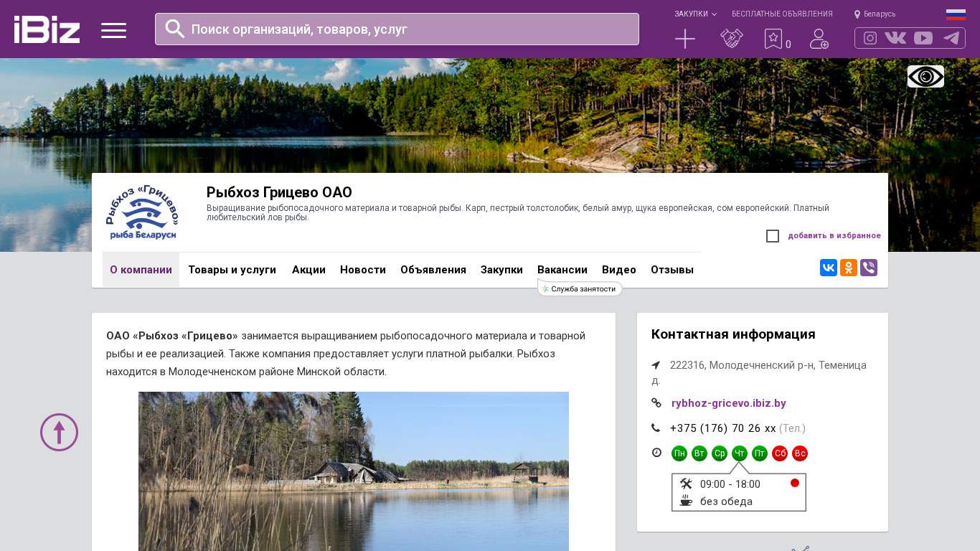
Task: Select Saturday (Сб) working day
Action: [x=780, y=453]
